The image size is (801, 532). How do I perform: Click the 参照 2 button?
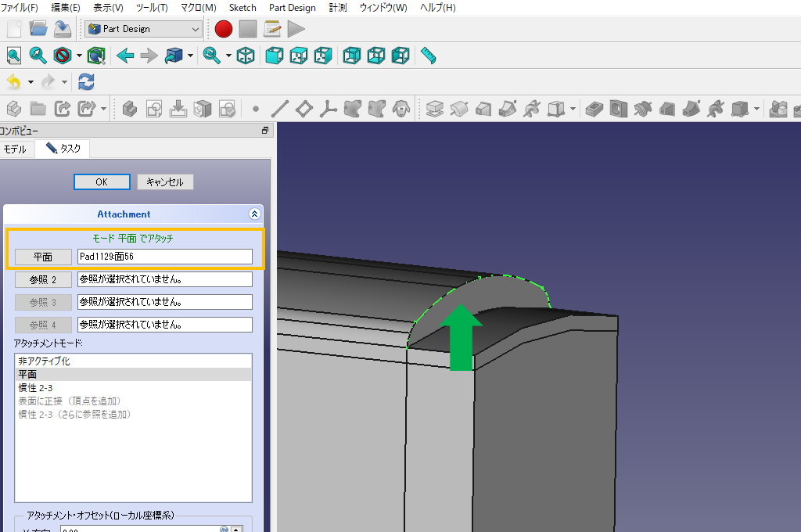pyautogui.click(x=43, y=279)
